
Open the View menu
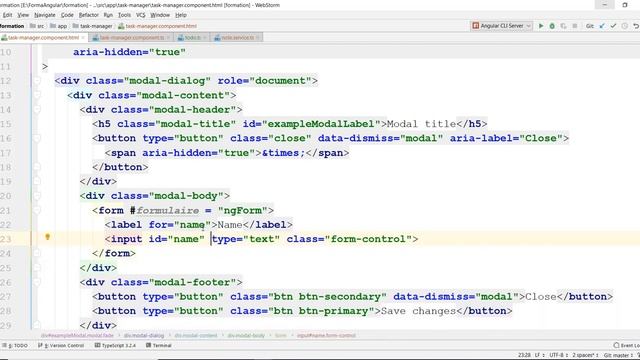point(23,15)
